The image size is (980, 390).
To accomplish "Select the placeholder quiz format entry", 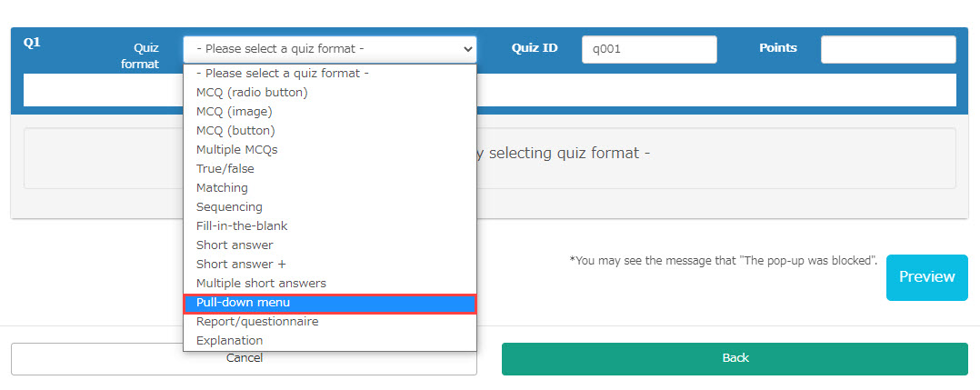I will [x=282, y=74].
